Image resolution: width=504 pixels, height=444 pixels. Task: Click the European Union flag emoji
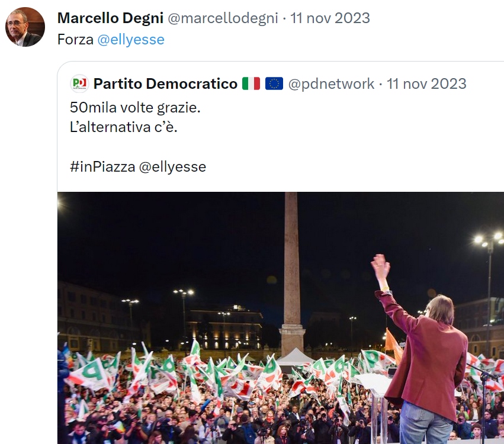point(274,84)
